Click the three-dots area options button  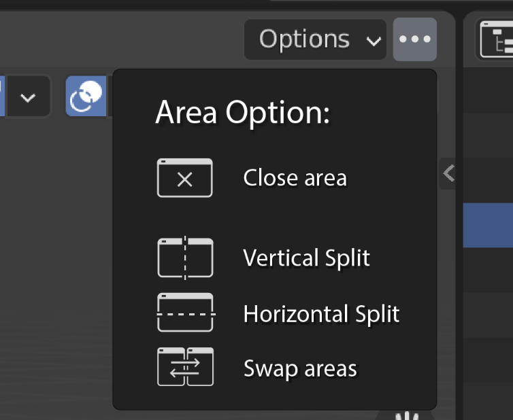click(414, 39)
